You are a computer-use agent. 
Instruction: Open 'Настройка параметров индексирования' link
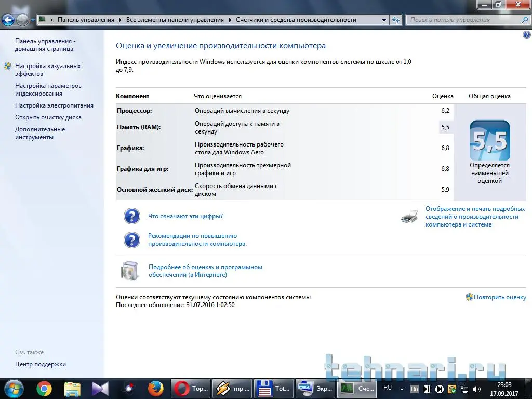(48, 89)
